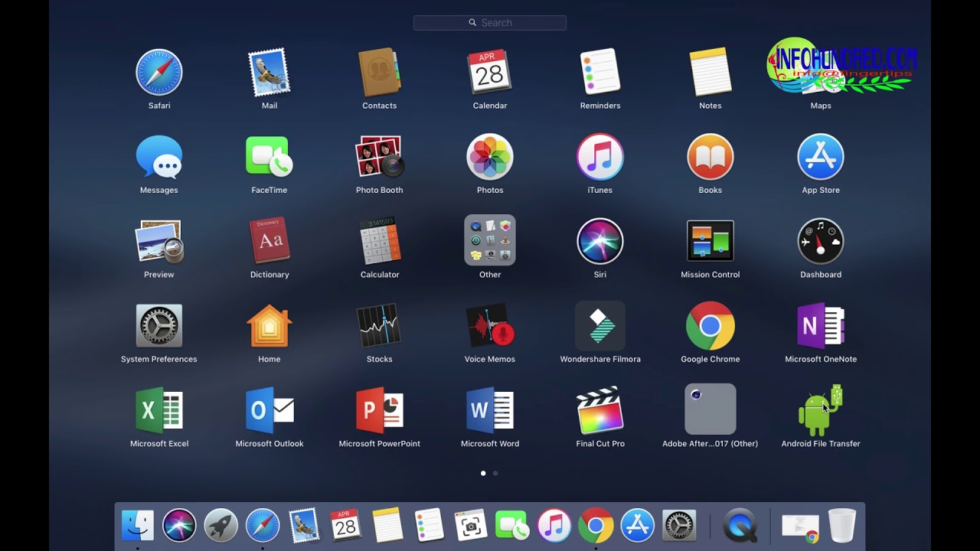Open Microsoft Outlook
This screenshot has width=980, height=551.
point(269,410)
